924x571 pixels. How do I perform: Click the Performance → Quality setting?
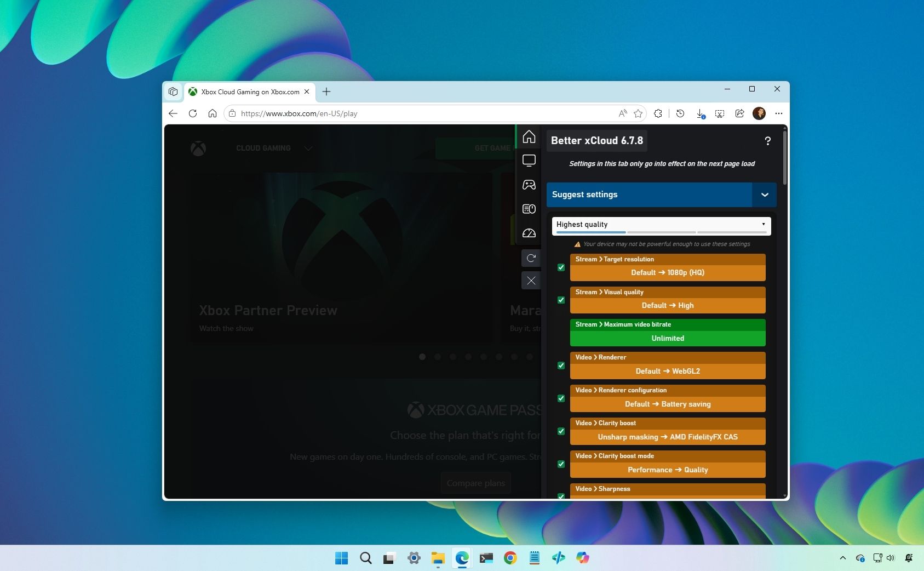coord(668,470)
